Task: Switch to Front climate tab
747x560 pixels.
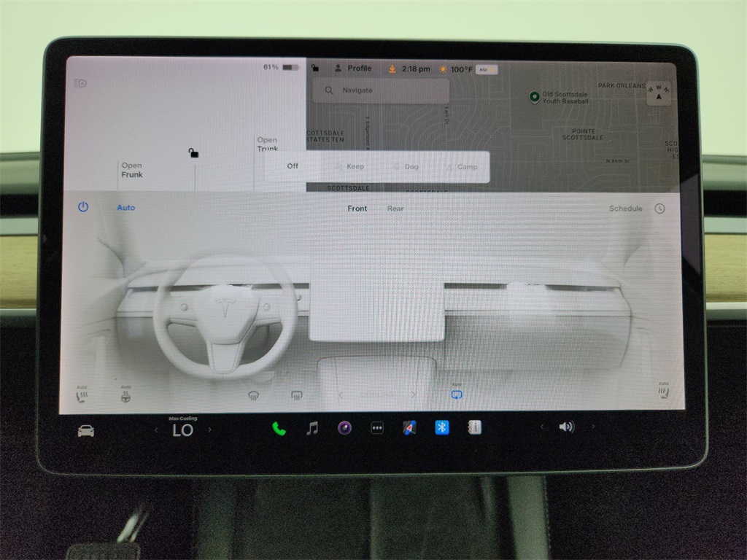Action: coord(357,209)
